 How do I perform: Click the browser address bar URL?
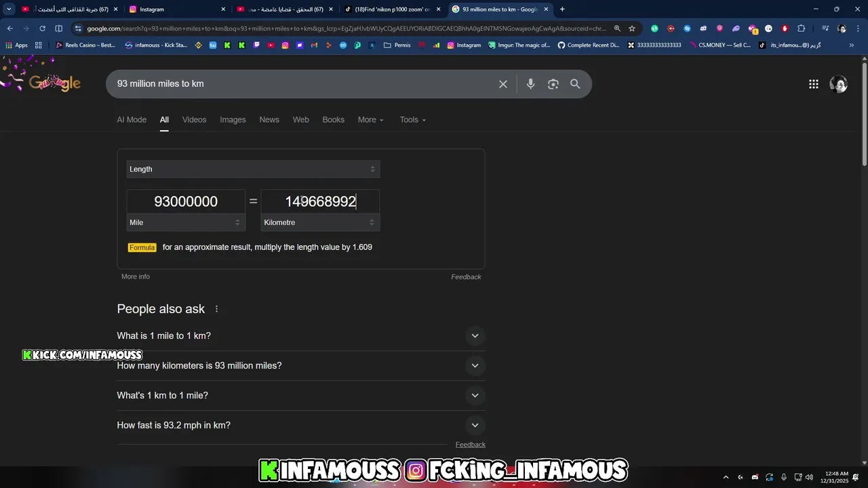(x=346, y=28)
